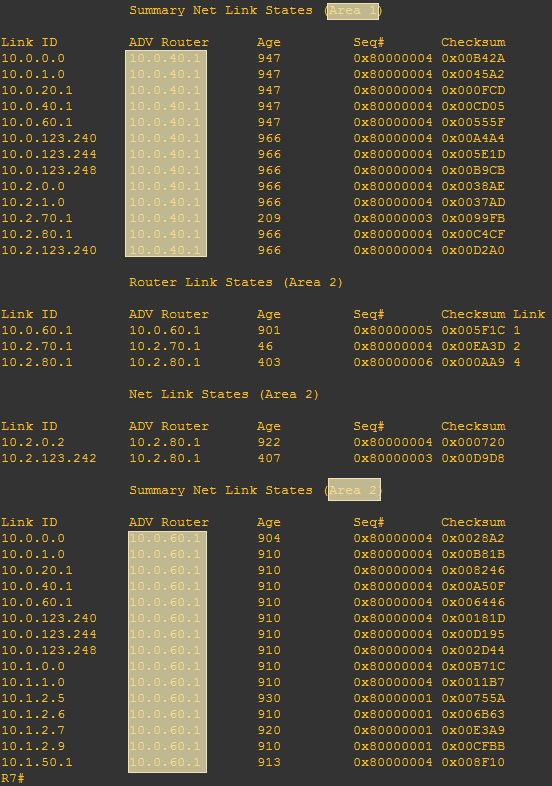Click Link ID 10.1.0.0

[33, 667]
